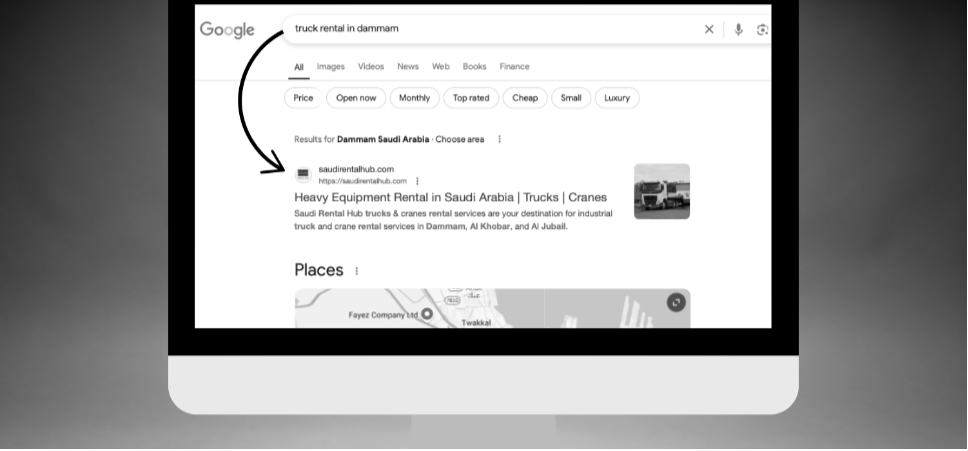Image resolution: width=968 pixels, height=451 pixels.
Task: Switch to the News tab
Action: point(408,67)
